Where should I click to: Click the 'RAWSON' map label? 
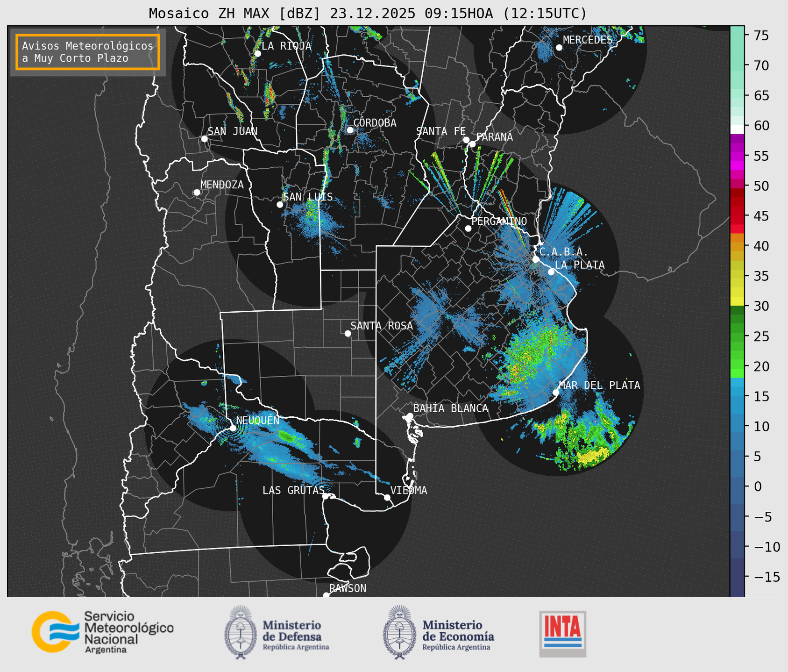348,588
